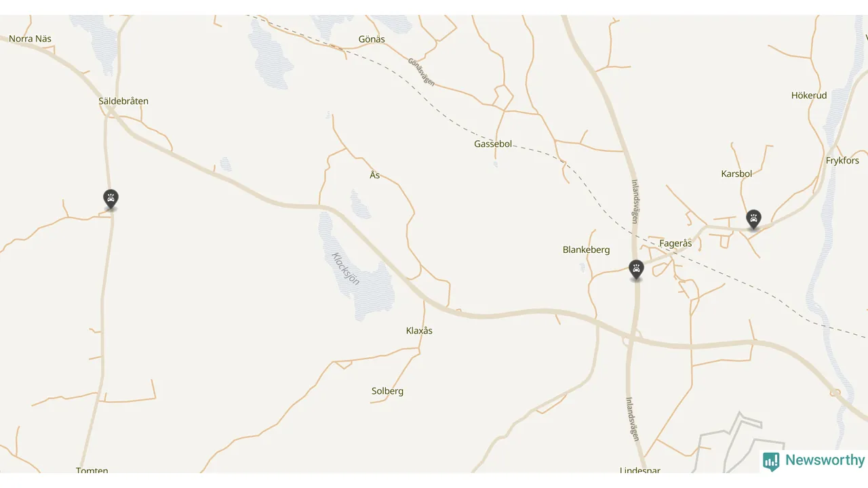Select the Karsbol place label
The height and width of the screenshot is (488, 868).
click(736, 174)
